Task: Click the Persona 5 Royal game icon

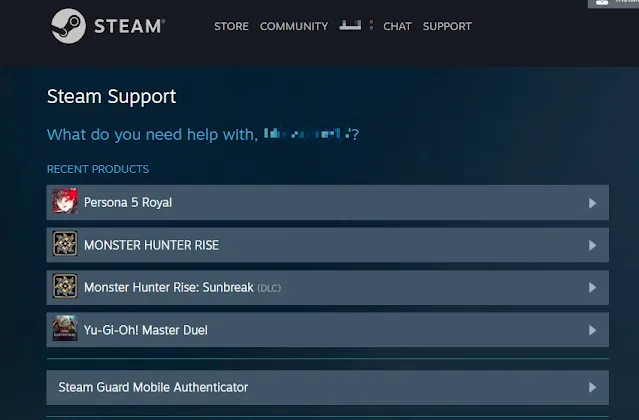Action: (65, 201)
